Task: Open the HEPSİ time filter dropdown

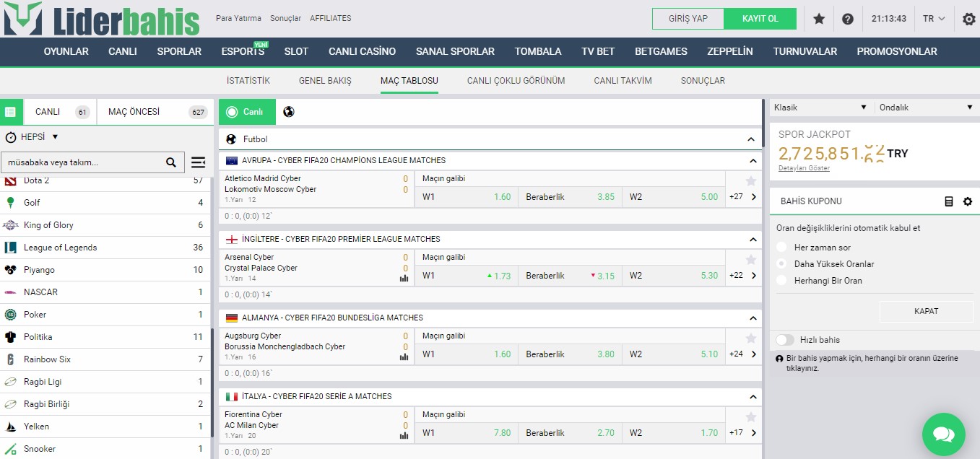Action: point(32,137)
